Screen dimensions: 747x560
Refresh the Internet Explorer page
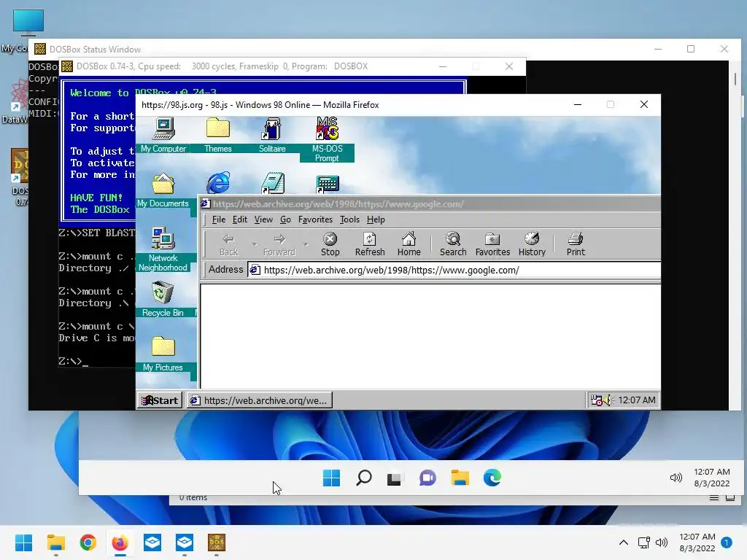(x=370, y=245)
